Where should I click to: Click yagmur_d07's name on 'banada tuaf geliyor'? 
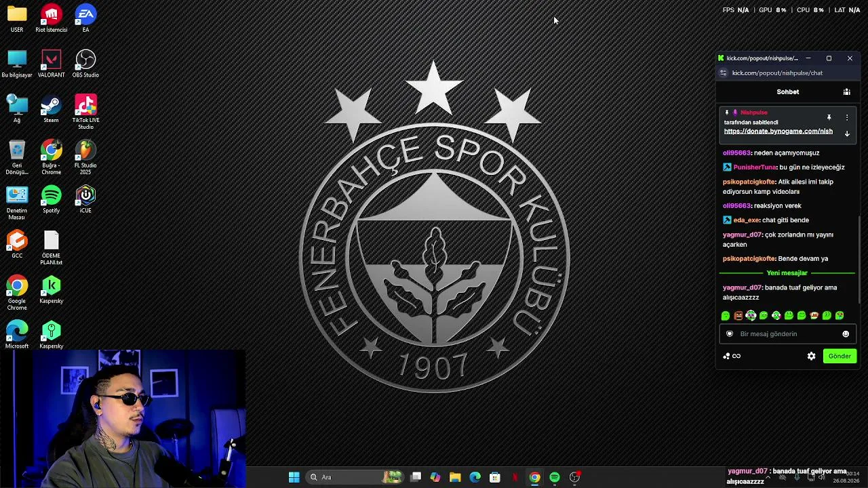pos(743,287)
